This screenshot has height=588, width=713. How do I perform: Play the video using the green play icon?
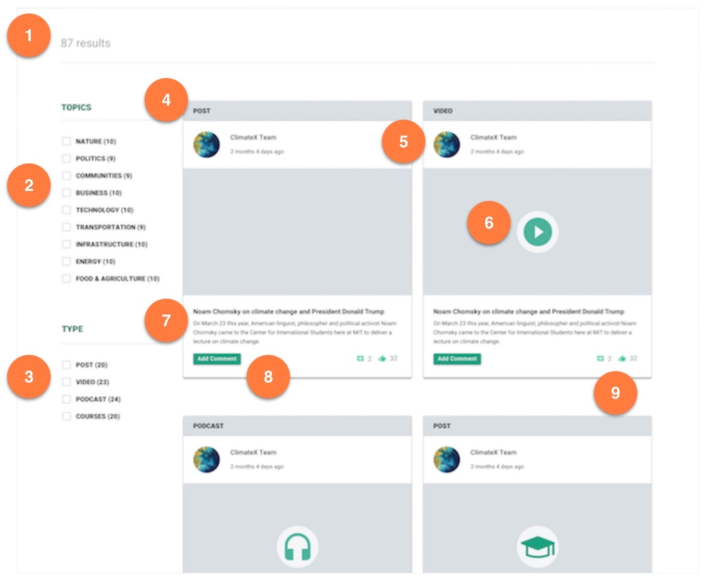538,232
